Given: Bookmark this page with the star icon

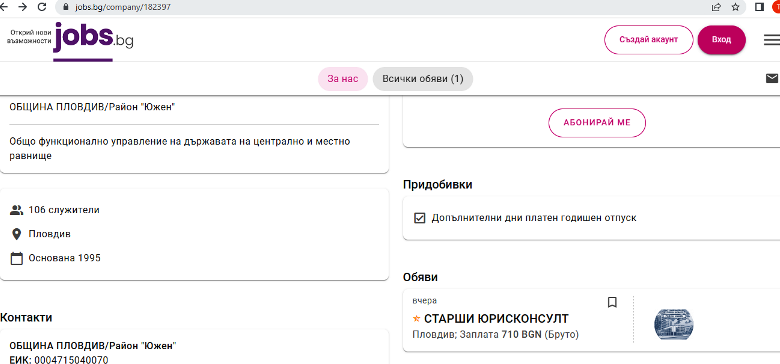Looking at the screenshot, I should pyautogui.click(x=735, y=7).
